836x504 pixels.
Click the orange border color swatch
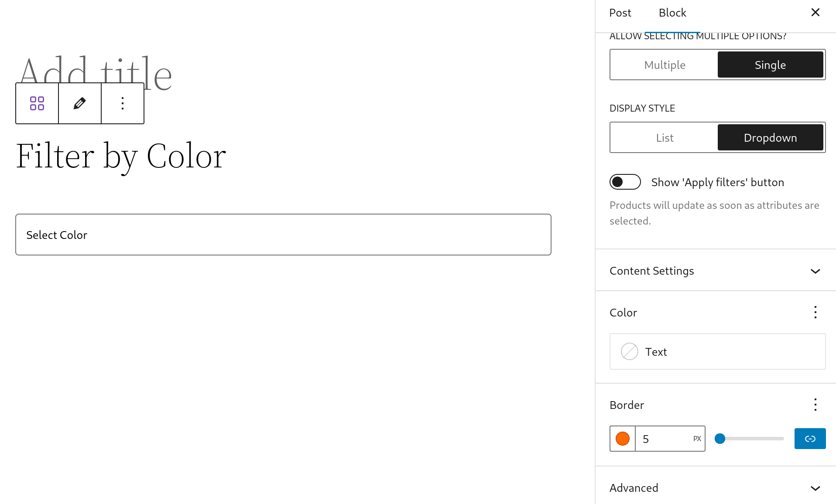click(x=622, y=439)
